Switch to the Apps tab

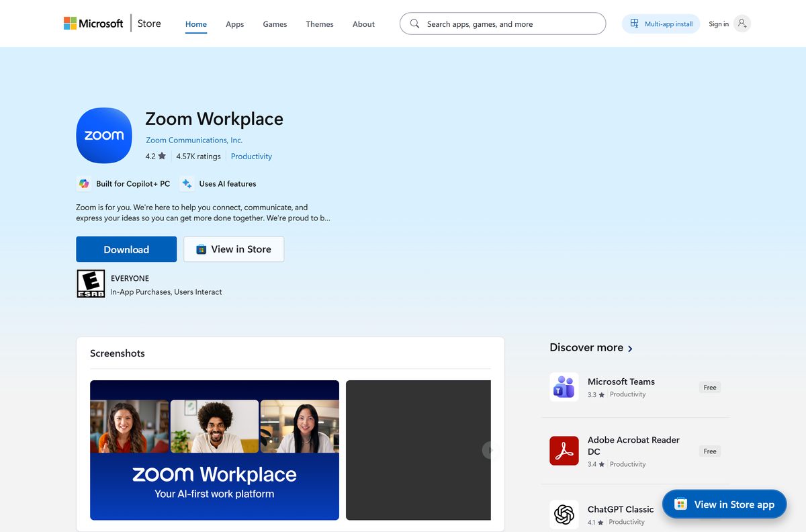235,24
